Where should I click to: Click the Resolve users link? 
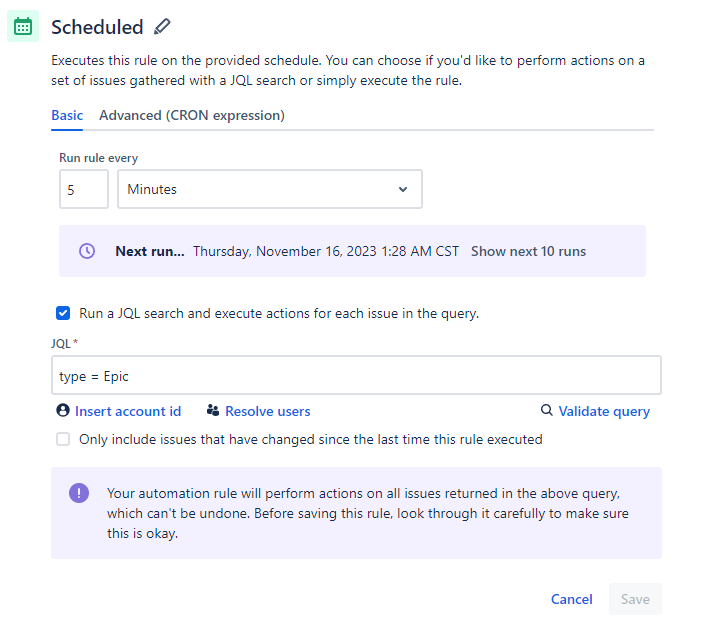tap(268, 411)
